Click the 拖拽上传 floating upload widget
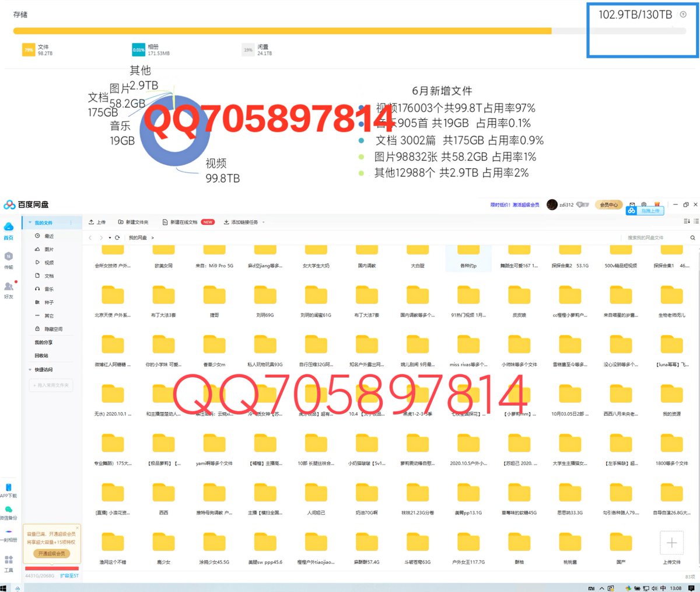The image size is (700, 592). tap(645, 211)
